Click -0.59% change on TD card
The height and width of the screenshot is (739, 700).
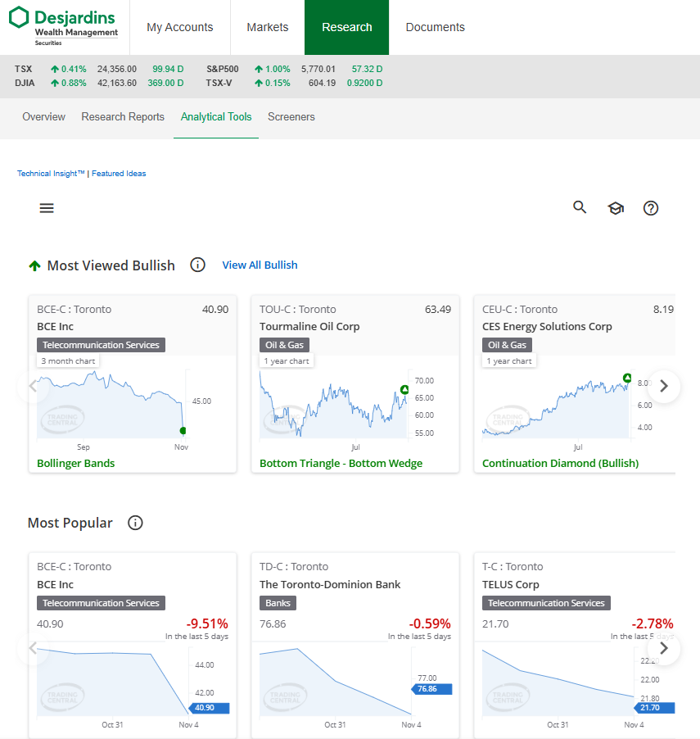430,623
